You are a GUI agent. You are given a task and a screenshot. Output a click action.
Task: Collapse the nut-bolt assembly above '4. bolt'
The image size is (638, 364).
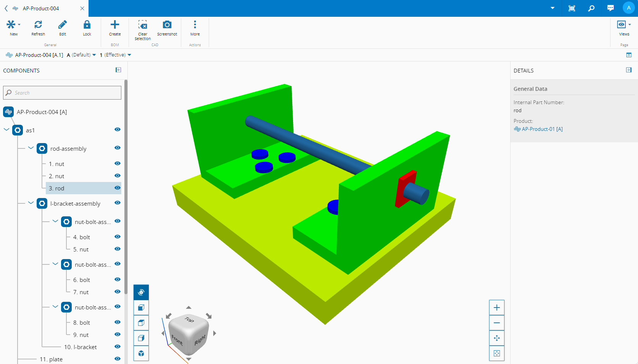pyautogui.click(x=55, y=221)
